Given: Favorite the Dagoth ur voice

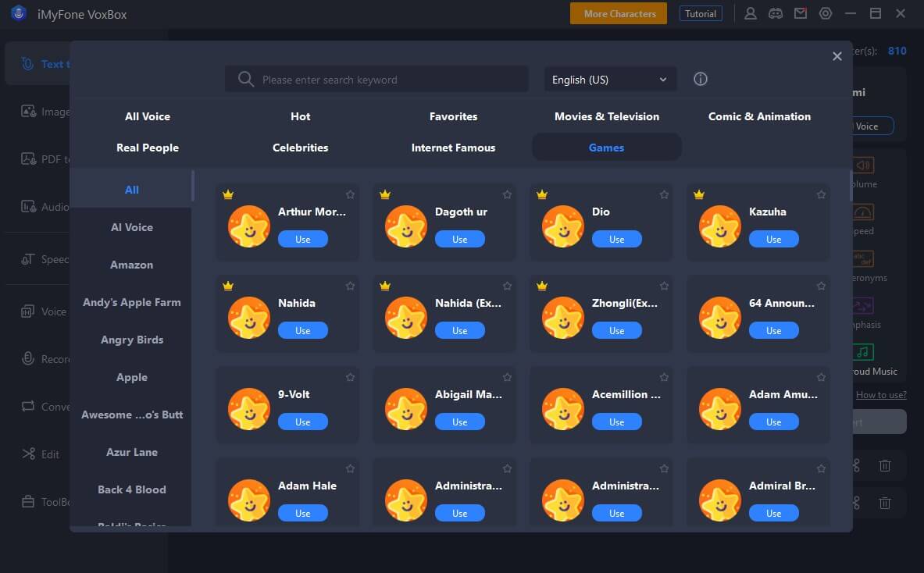Looking at the screenshot, I should pos(507,194).
